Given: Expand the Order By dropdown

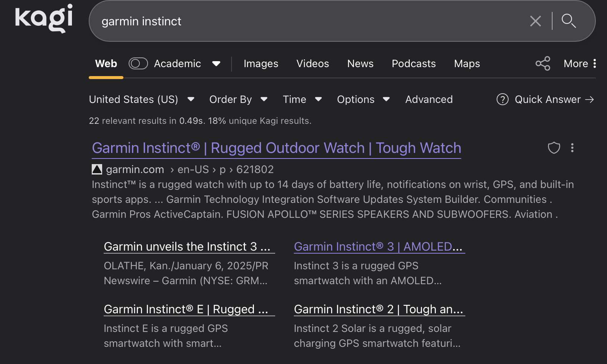Looking at the screenshot, I should [238, 100].
